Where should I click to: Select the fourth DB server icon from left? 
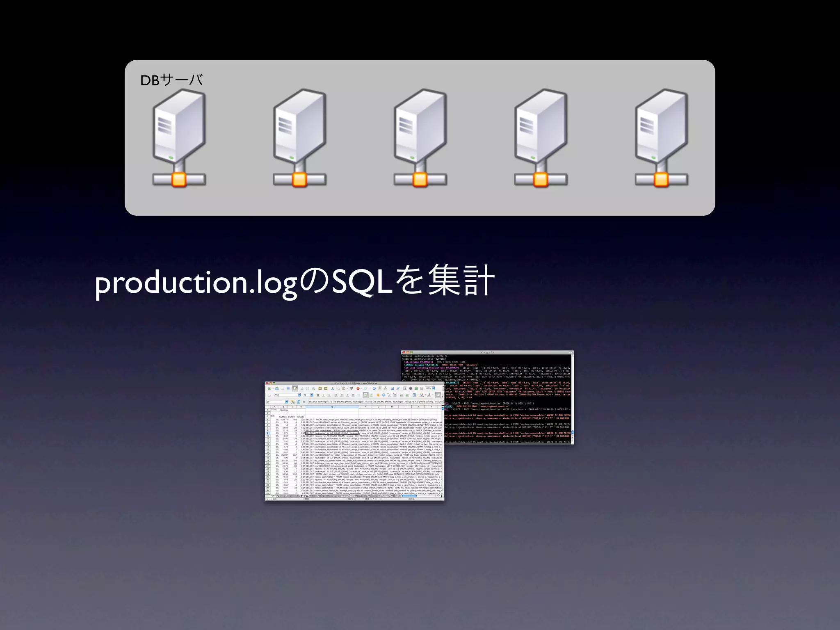(x=541, y=138)
